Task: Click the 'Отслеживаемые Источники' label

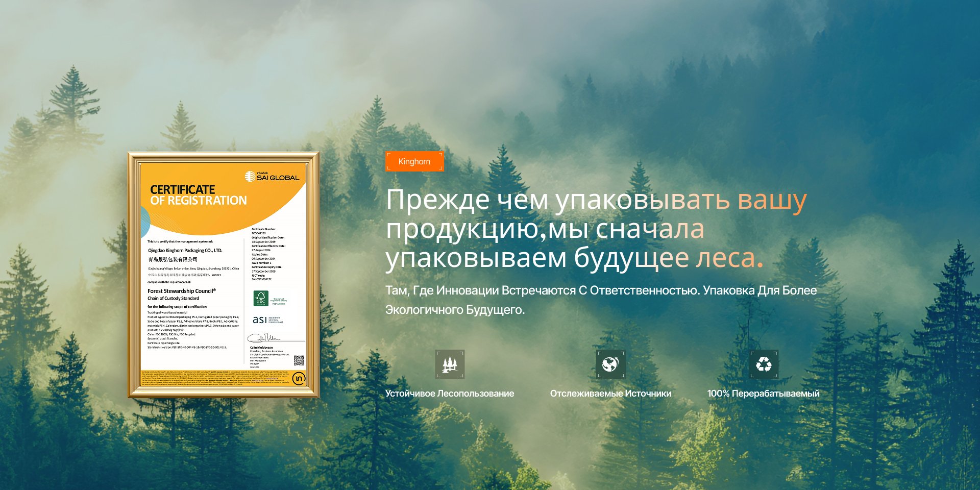Action: coord(610,394)
